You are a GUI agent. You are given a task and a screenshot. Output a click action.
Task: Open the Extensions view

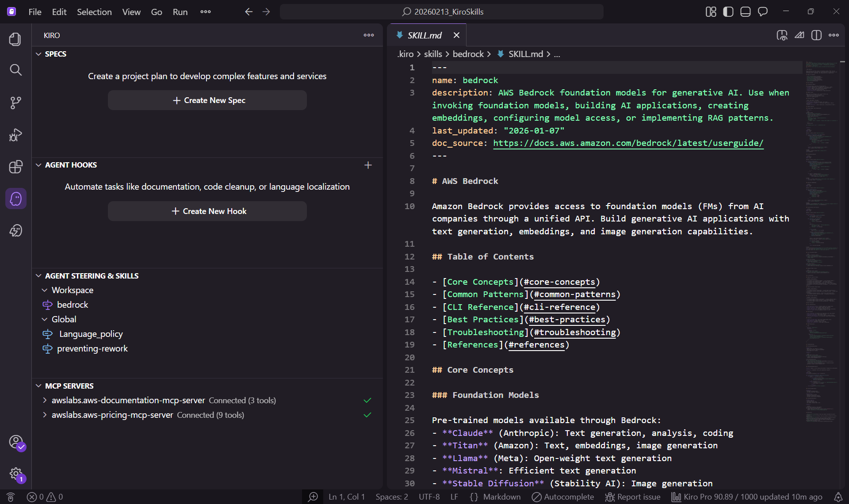point(15,167)
